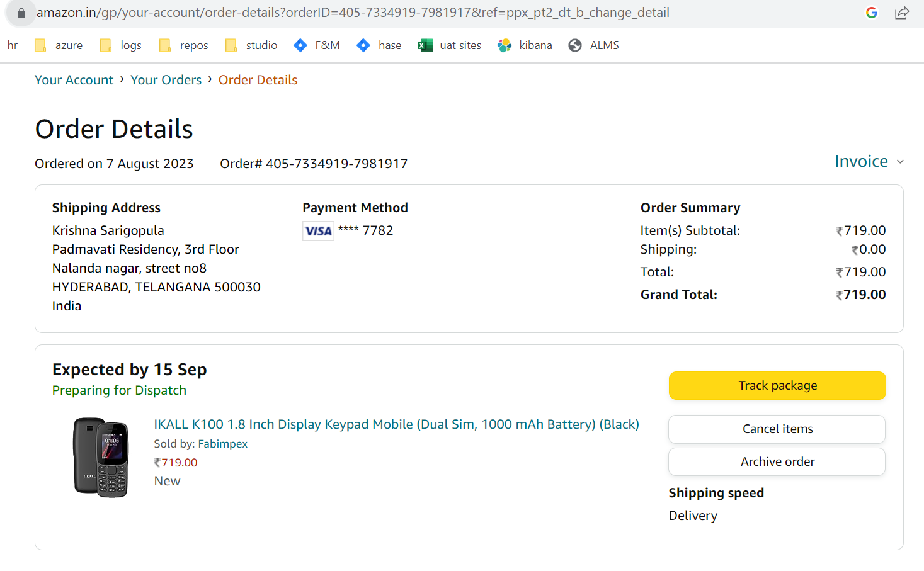This screenshot has width=924, height=571.
Task: Open the F&M bookmark
Action: 317,45
